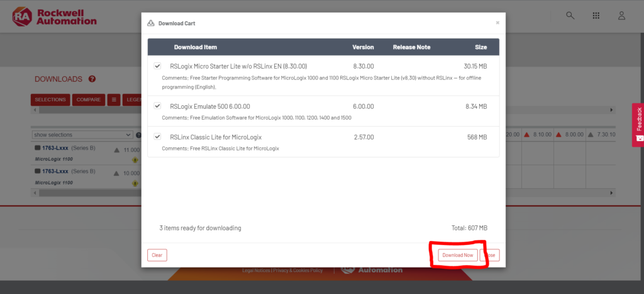The height and width of the screenshot is (294, 644).
Task: Open Privacy & Cookies Policy footer link
Action: (297, 271)
